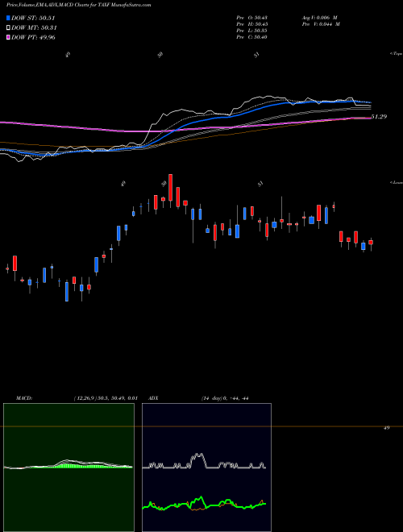Click the chart title text at the top
403x532 pixels.
79,5
